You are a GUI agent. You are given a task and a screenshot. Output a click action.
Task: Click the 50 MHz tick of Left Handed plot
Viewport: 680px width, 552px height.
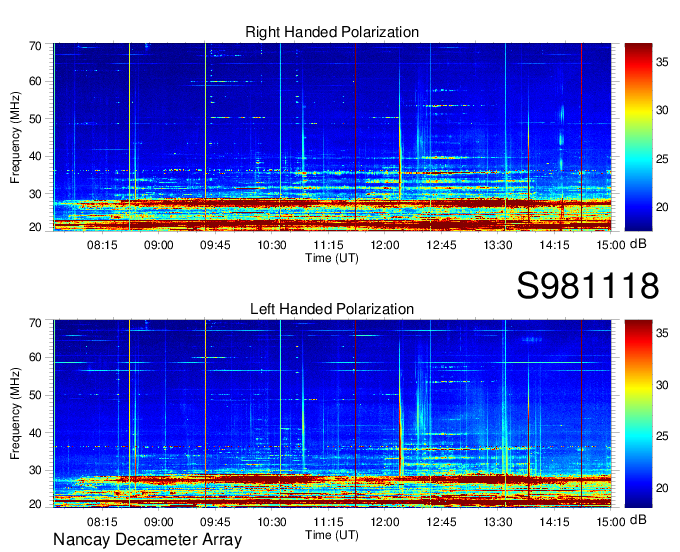tap(35, 395)
